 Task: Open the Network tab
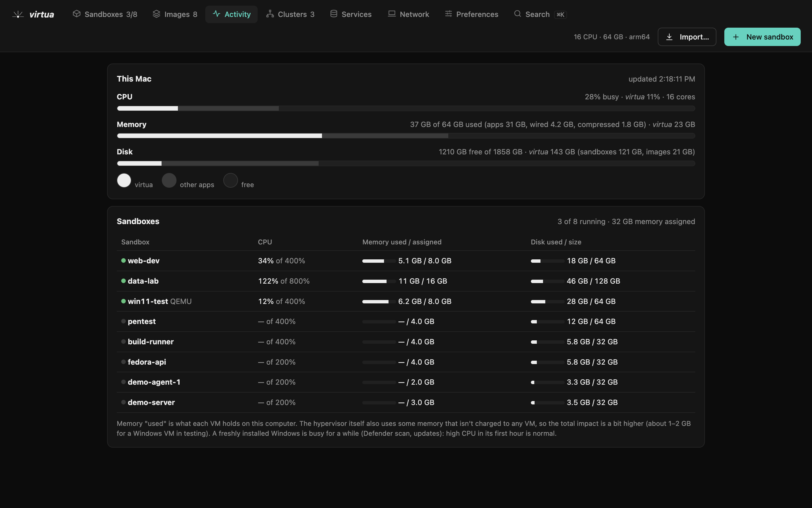(x=408, y=14)
